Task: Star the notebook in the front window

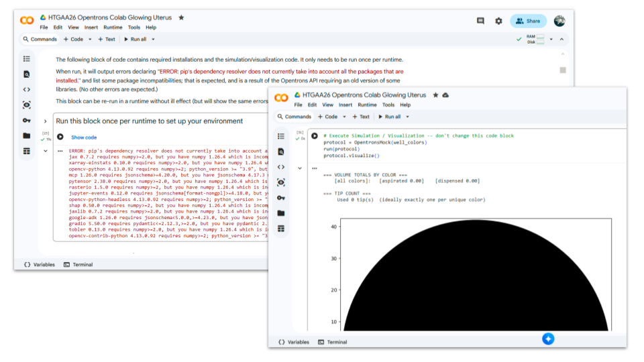Action: (x=435, y=95)
